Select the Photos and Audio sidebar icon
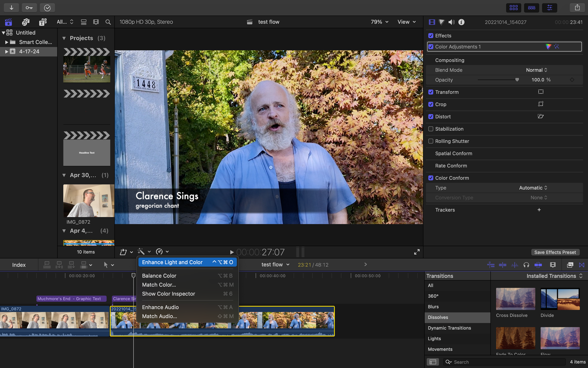The height and width of the screenshot is (368, 588). [26, 22]
